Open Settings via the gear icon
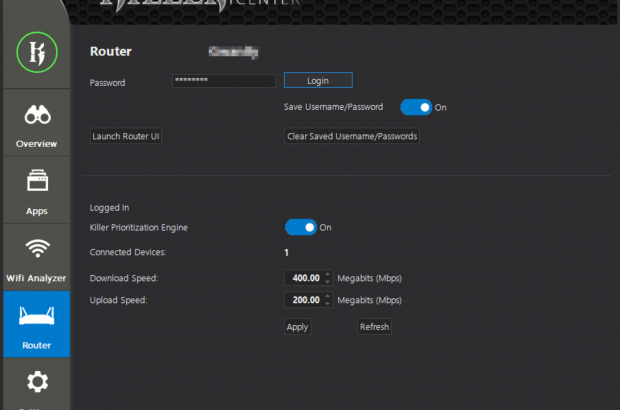 click(35, 383)
